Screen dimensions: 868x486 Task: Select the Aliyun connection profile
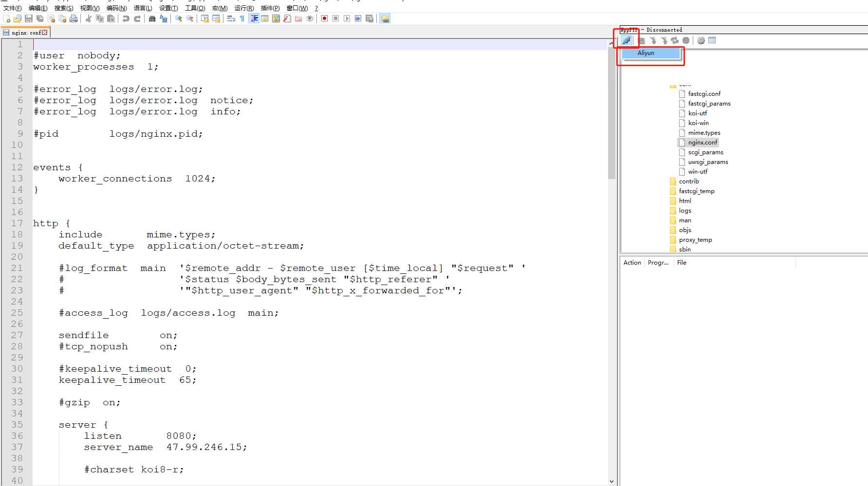(x=651, y=53)
